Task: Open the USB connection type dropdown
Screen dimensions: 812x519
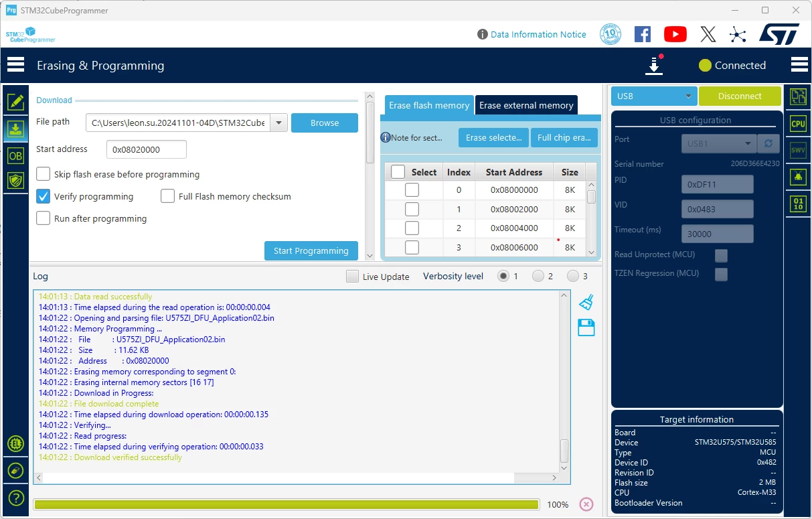Action: pyautogui.click(x=654, y=96)
